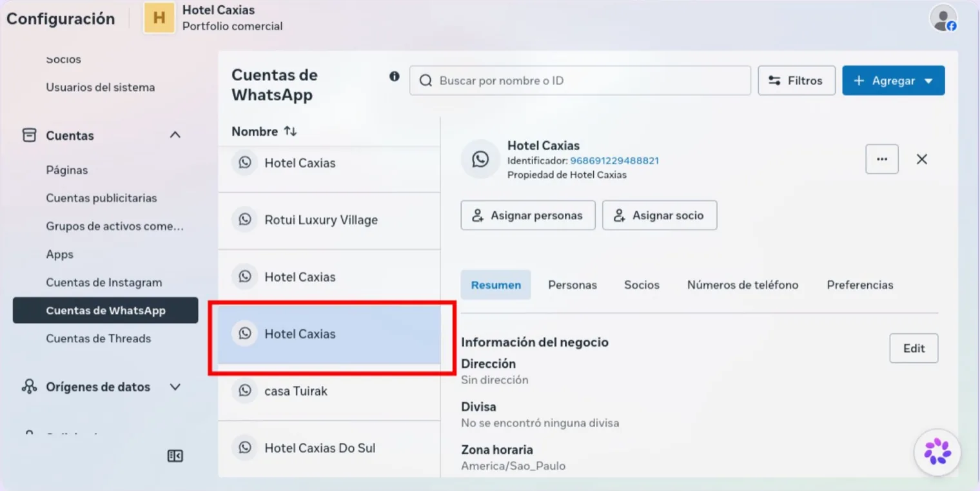Open the three-dots more options button

[882, 159]
